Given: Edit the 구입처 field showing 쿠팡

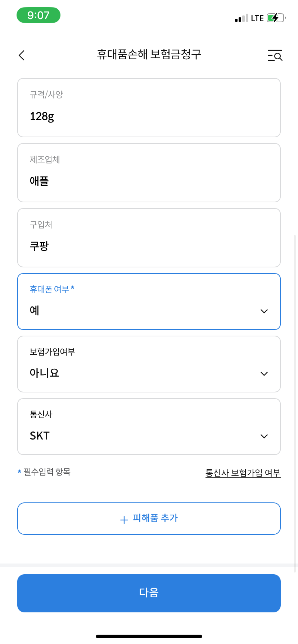Looking at the screenshot, I should [149, 238].
